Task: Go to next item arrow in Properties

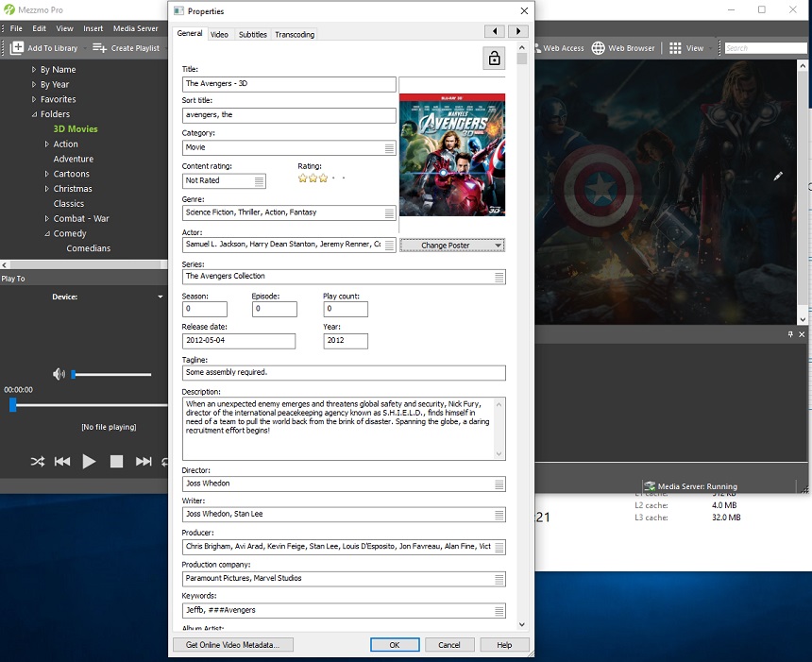Action: [x=517, y=31]
